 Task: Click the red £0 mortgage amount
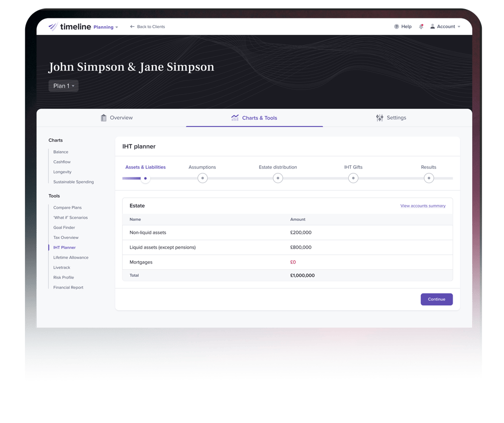coord(293,262)
